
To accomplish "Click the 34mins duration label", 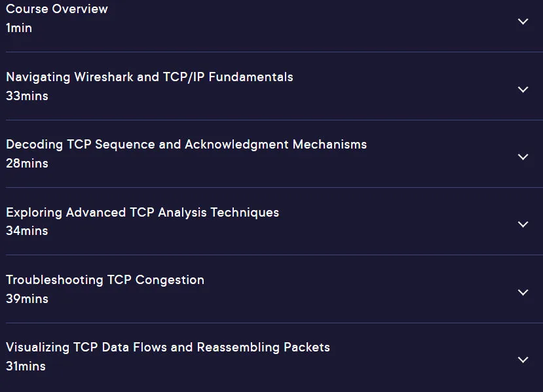I will [x=27, y=231].
